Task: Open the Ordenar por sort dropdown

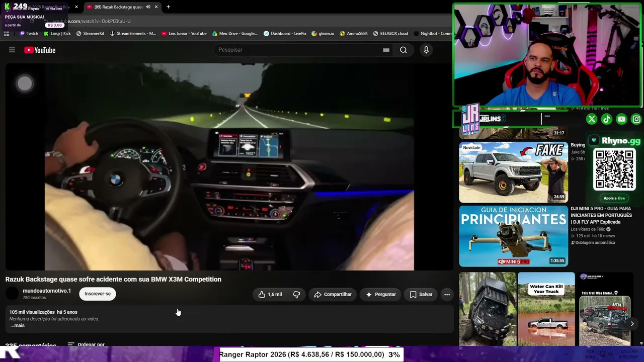Action: tap(86, 344)
